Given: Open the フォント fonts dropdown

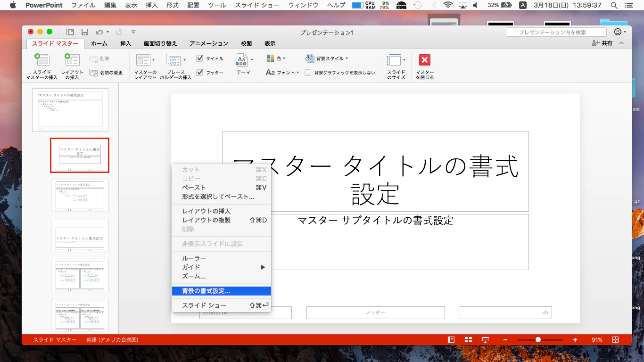Looking at the screenshot, I should pos(282,73).
